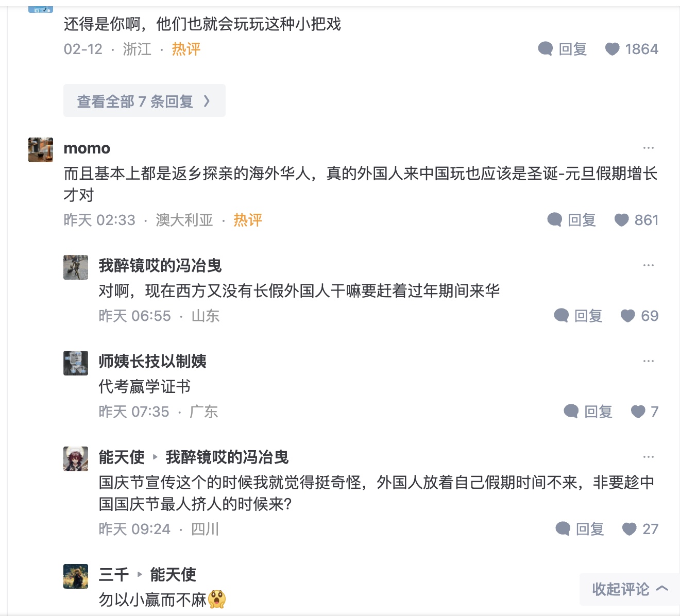The image size is (680, 616).
Task: Open the three-dot menu on 师姨长技以制姨's comment
Action: 648,361
